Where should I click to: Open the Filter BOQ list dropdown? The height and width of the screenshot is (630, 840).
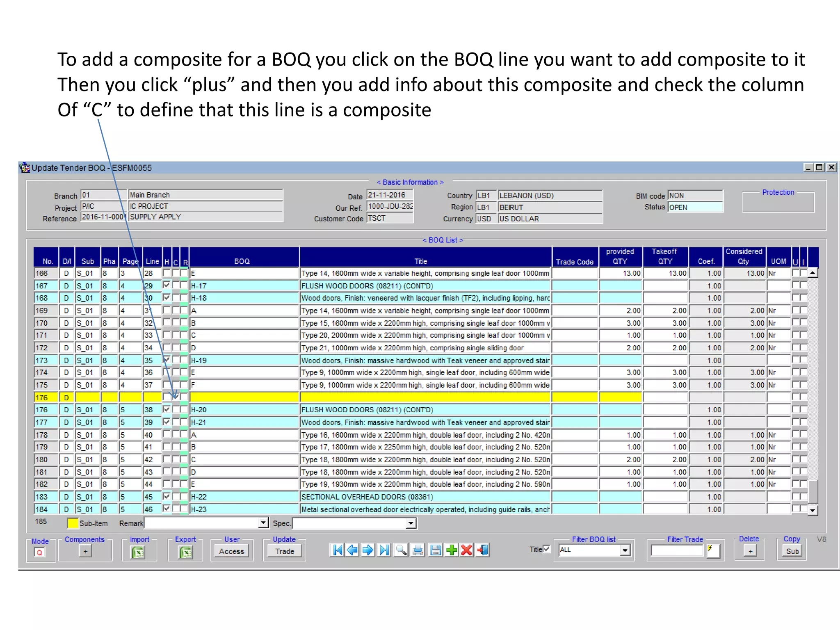point(625,550)
